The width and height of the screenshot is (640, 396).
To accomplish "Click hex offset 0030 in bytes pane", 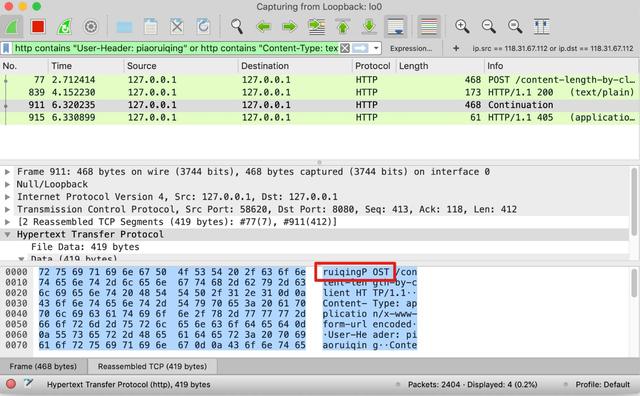I will click(16, 303).
